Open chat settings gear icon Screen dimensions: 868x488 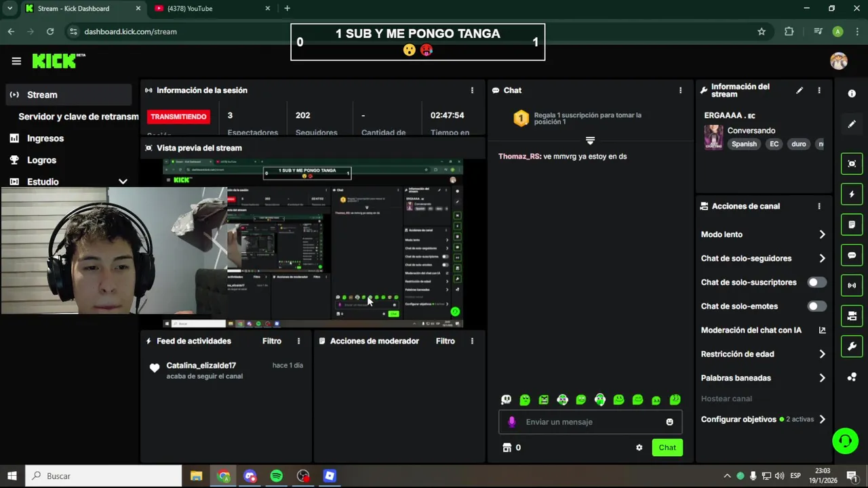click(x=639, y=447)
